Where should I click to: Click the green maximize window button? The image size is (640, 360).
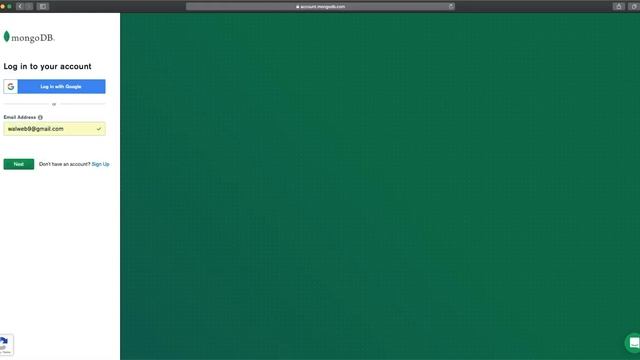[x=9, y=6]
